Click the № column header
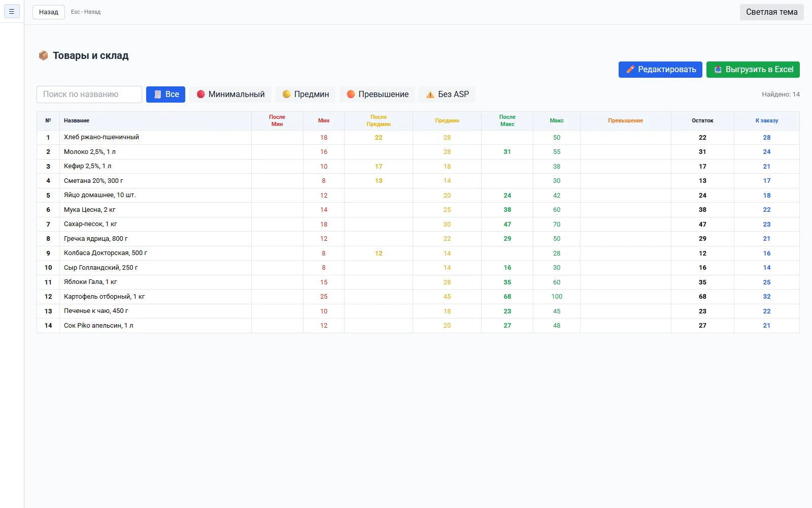 48,121
